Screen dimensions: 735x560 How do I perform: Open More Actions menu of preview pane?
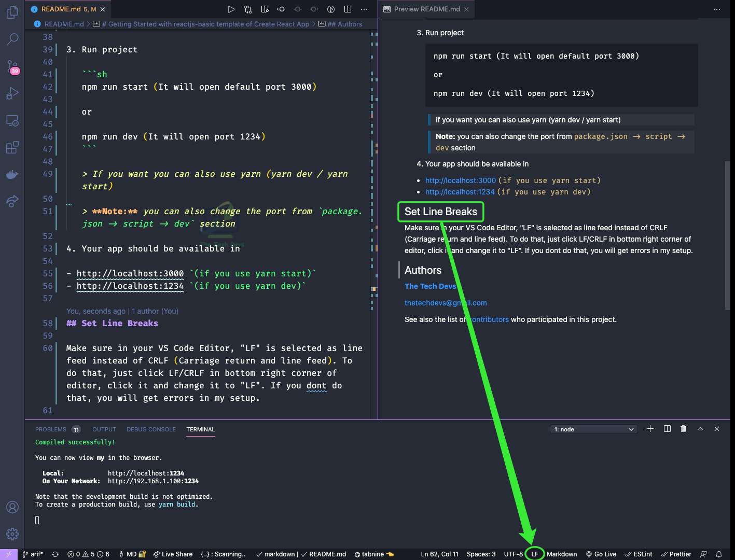[x=717, y=9]
